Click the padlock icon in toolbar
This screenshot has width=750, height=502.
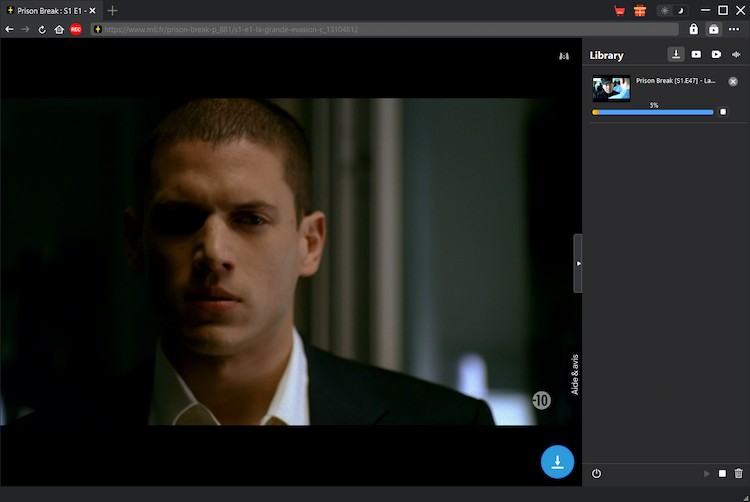coord(694,29)
